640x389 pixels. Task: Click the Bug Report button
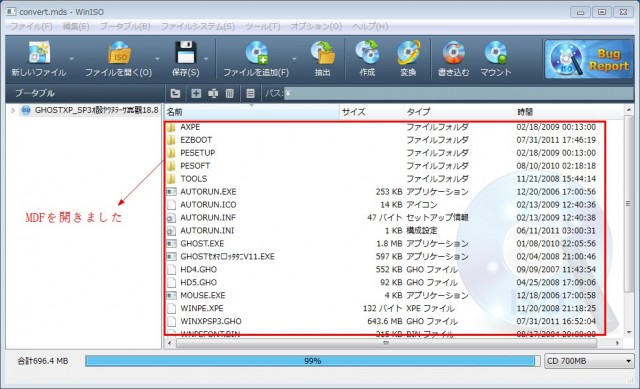coord(589,59)
